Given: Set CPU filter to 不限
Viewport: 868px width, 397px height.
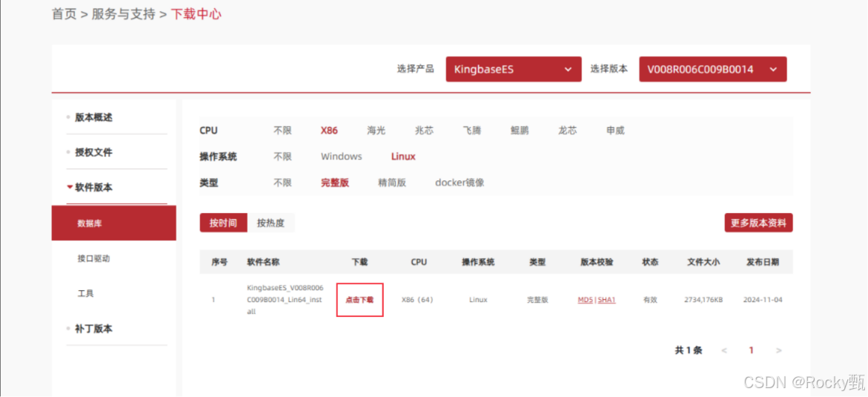Looking at the screenshot, I should 282,131.
